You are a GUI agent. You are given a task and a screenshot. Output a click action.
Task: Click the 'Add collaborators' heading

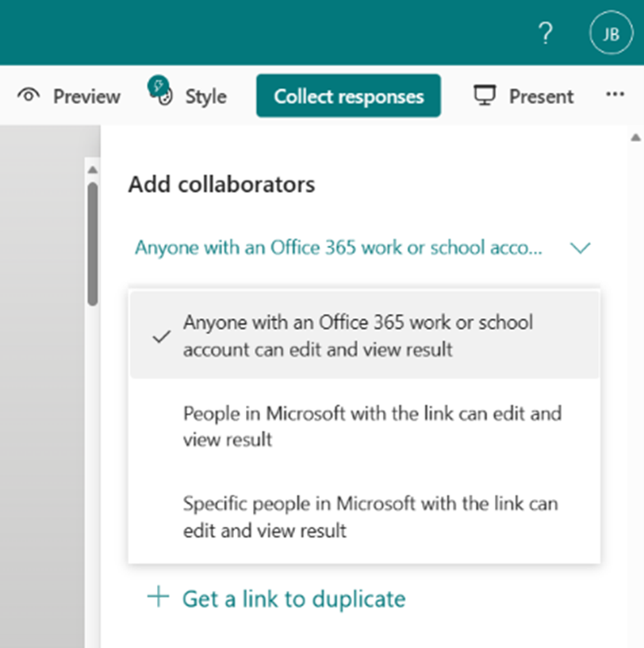[x=221, y=184]
